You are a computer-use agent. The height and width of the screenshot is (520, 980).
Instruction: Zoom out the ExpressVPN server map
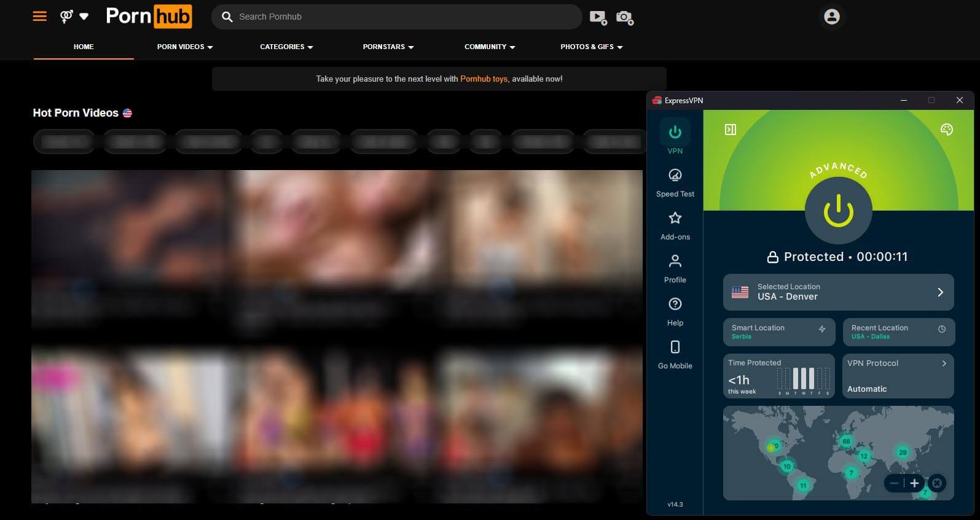pos(895,483)
